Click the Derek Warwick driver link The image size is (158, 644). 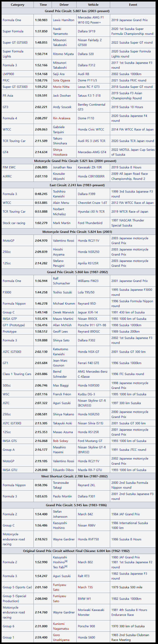click(x=64, y=313)
